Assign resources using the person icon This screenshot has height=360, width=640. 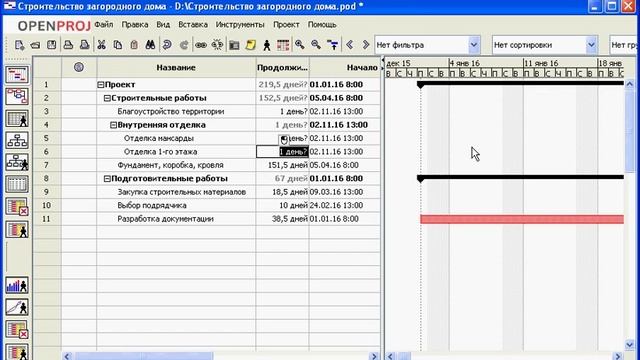point(267,45)
